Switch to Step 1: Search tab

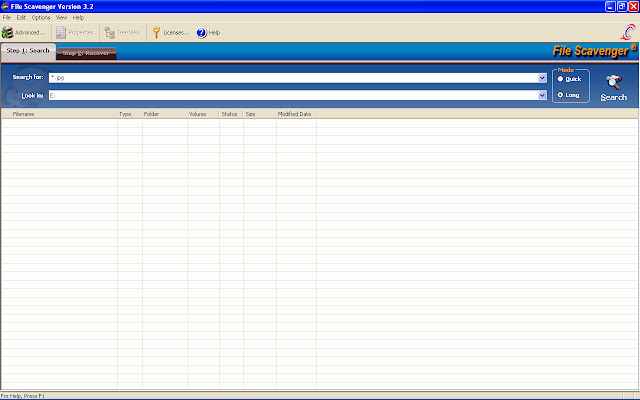pyautogui.click(x=28, y=51)
